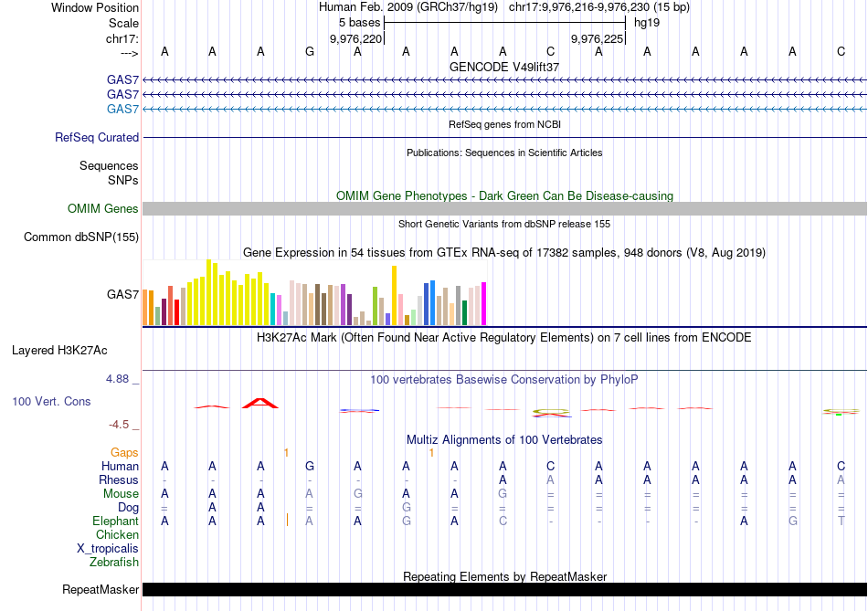Click the GTEx Gene Expression track title

(x=504, y=253)
